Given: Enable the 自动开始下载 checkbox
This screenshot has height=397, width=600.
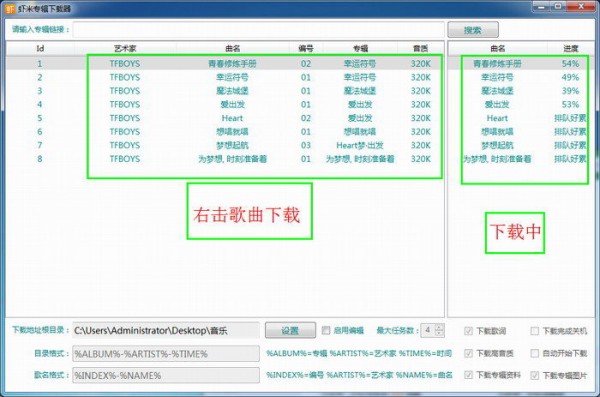Looking at the screenshot, I should click(535, 353).
